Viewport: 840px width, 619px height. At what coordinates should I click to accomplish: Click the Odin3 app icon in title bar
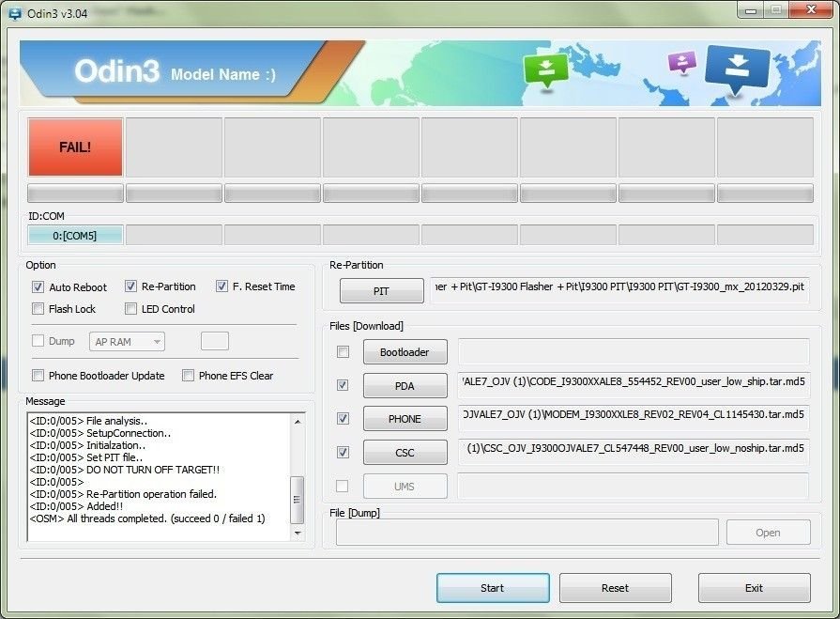tap(15, 13)
